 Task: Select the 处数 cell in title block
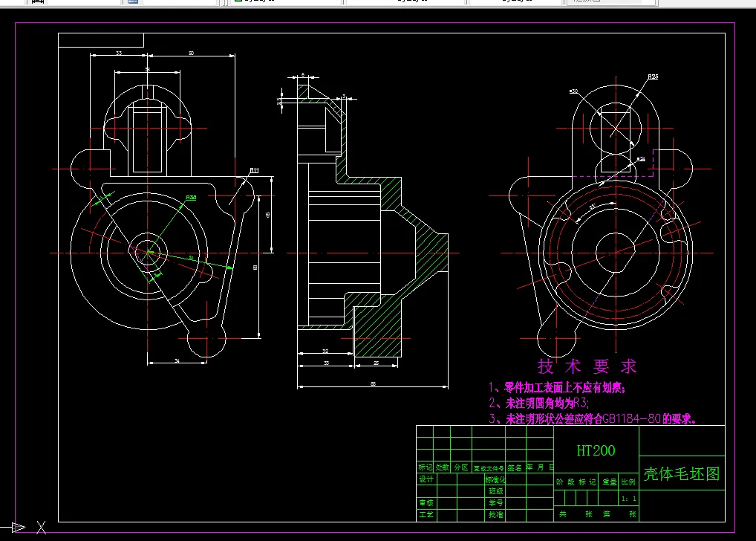coord(442,467)
